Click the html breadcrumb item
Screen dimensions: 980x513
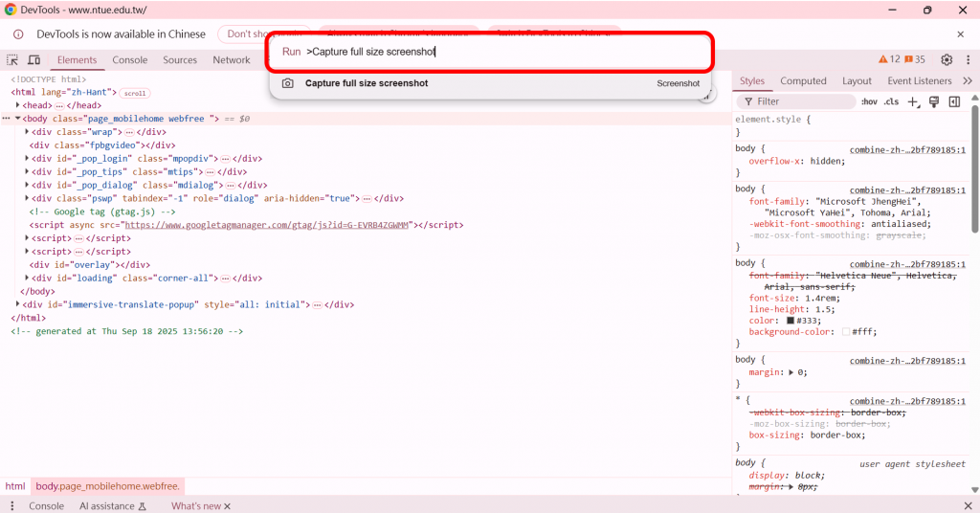15,486
